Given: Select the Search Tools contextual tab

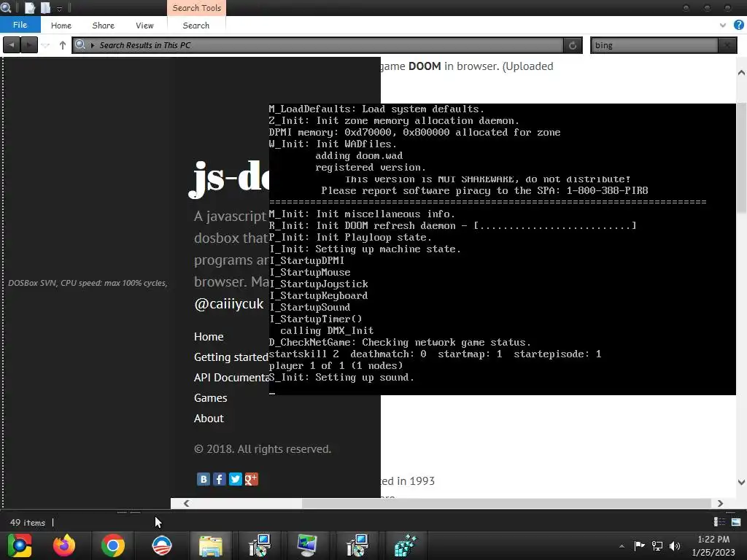Looking at the screenshot, I should click(x=196, y=8).
